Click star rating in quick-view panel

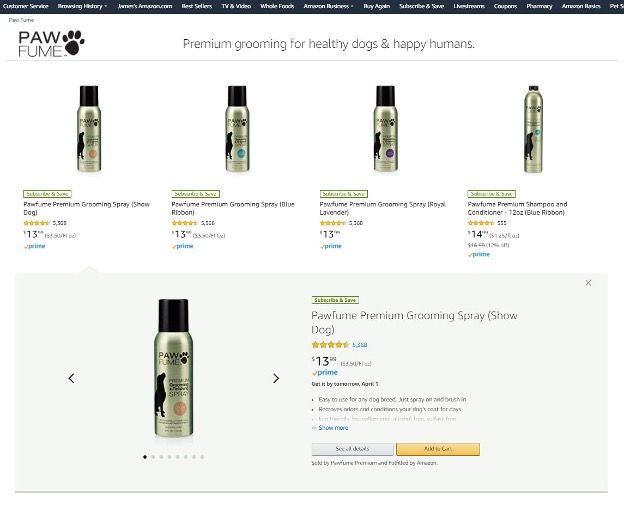click(330, 345)
